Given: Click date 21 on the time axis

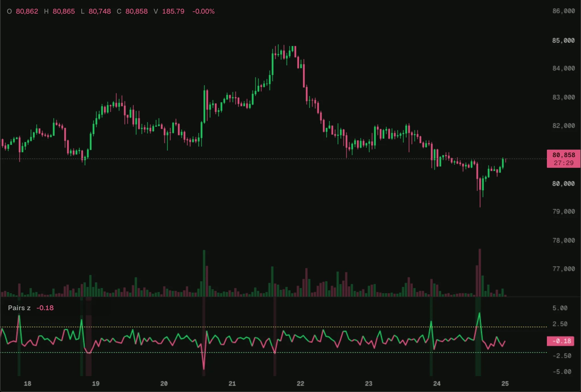Looking at the screenshot, I should tap(232, 384).
